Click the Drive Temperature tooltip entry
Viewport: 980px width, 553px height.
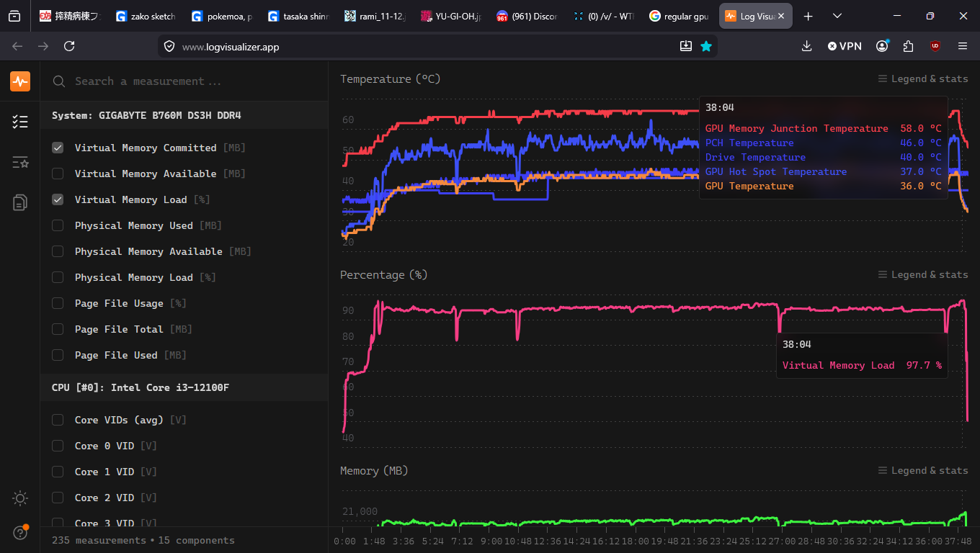(823, 157)
